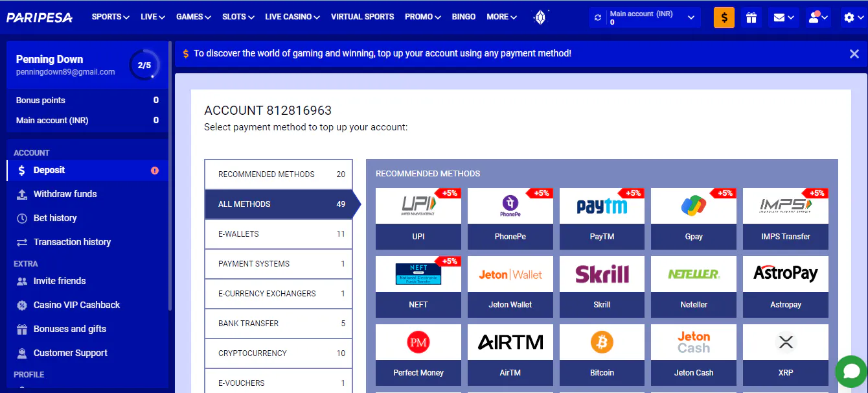Select the CRYPTOCURRENCY tab
868x393 pixels.
(279, 353)
